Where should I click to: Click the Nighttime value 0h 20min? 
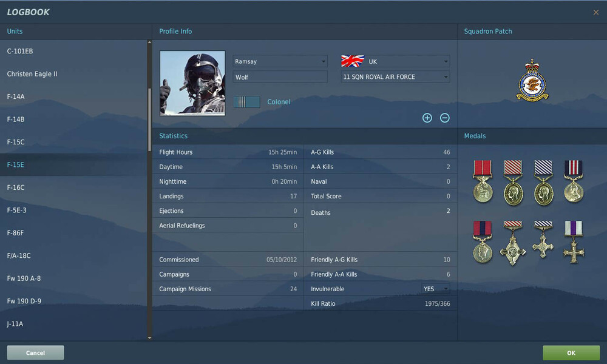point(284,181)
